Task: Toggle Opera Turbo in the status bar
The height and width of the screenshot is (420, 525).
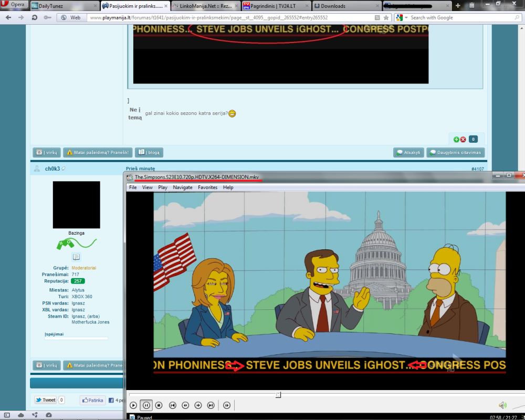Action: point(49,415)
